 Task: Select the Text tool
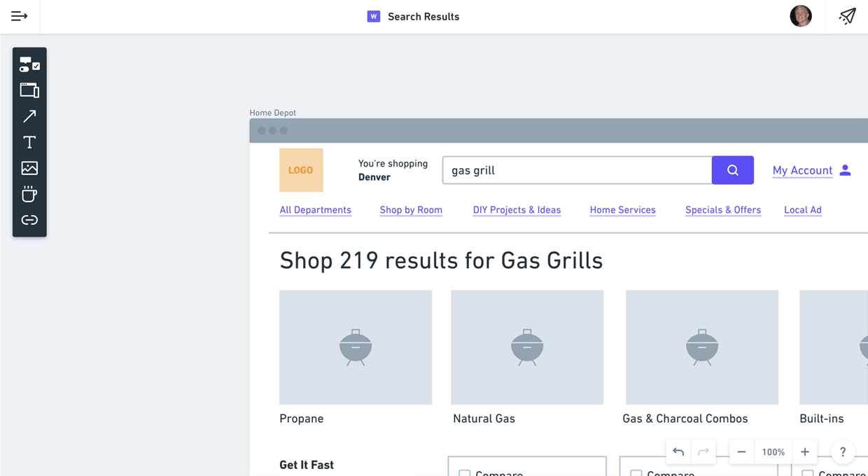click(29, 142)
